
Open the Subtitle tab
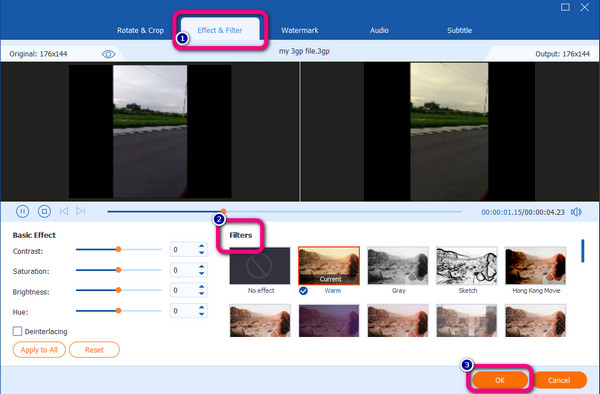pos(459,30)
